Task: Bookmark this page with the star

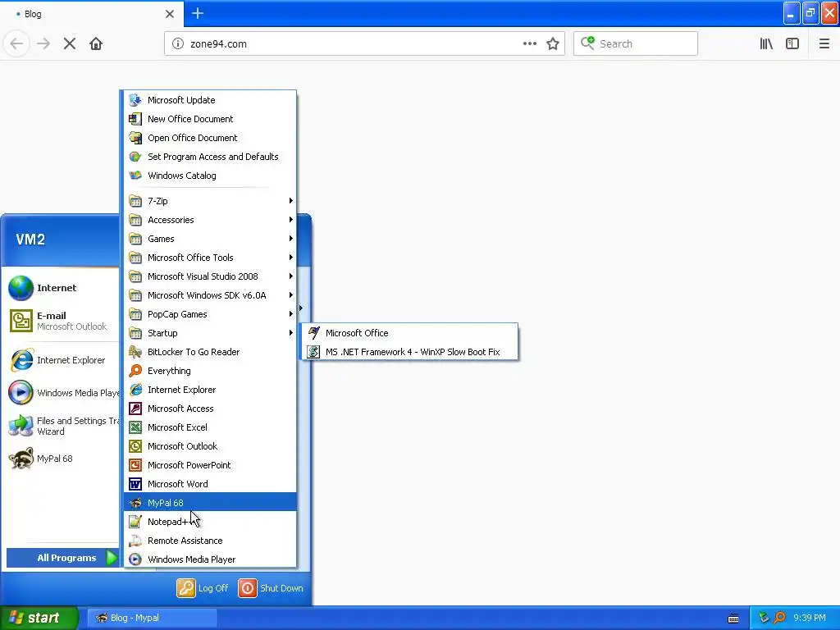Action: [x=553, y=44]
